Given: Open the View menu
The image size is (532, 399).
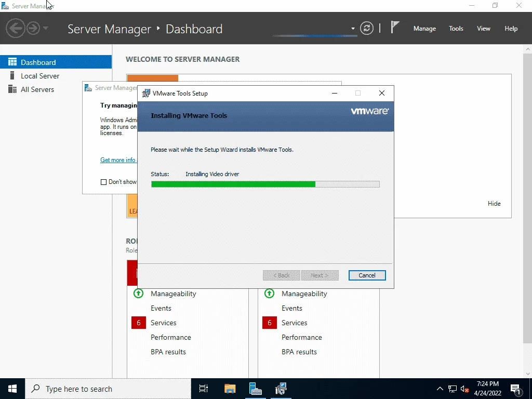Looking at the screenshot, I should [x=484, y=29].
